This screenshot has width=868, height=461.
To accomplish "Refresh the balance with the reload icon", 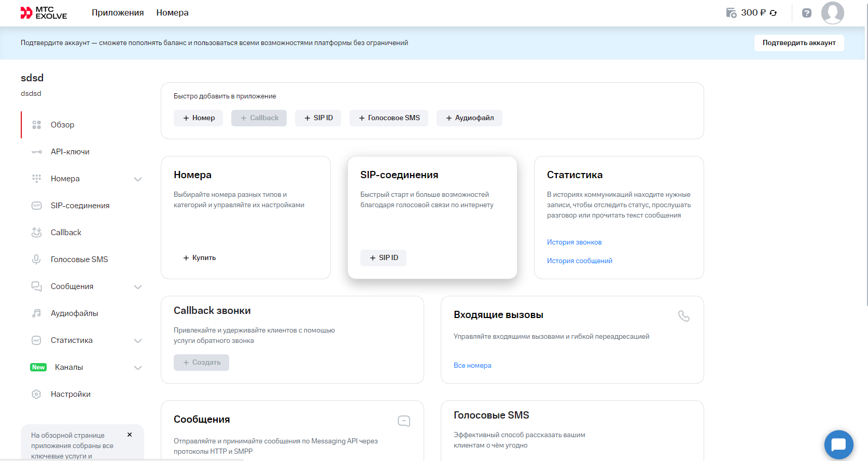I will coord(773,13).
